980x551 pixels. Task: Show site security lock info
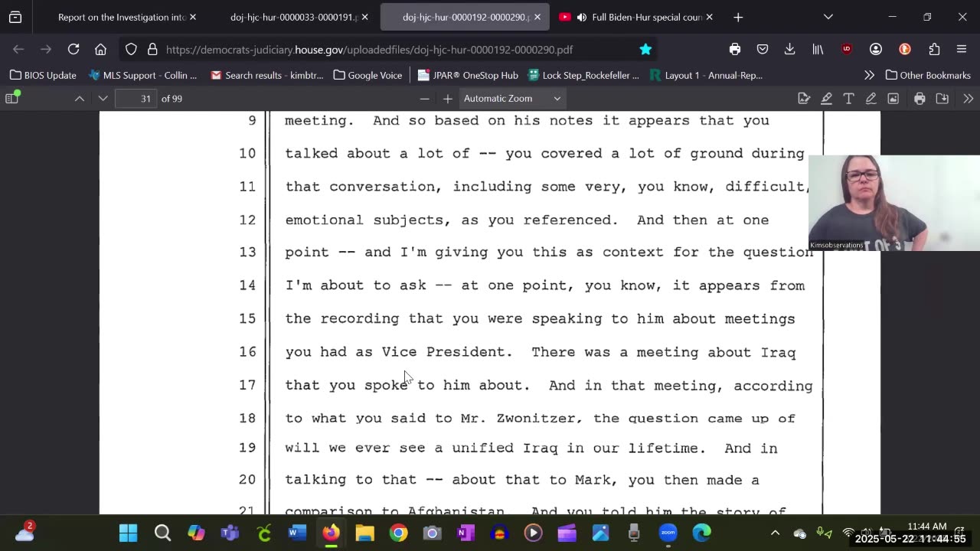pos(152,49)
